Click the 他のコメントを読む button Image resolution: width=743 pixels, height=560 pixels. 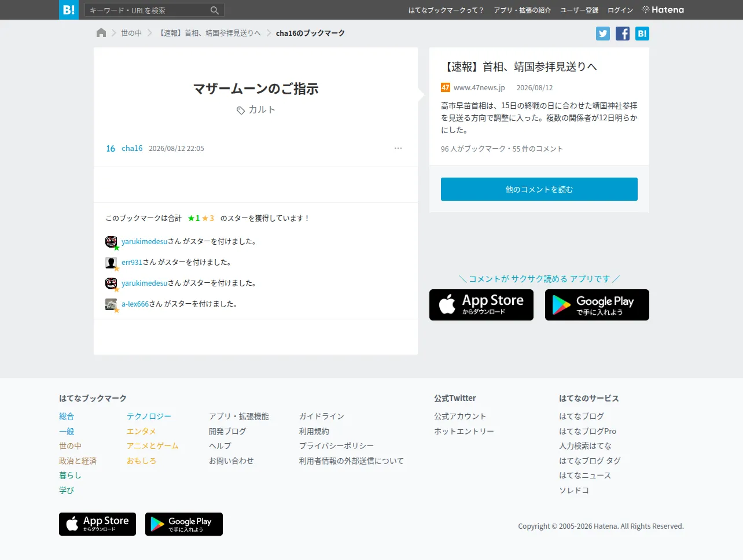(539, 189)
